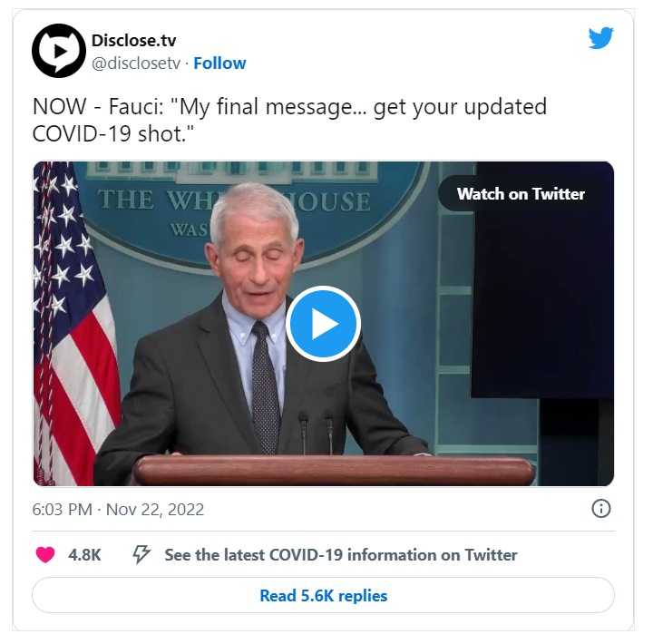
Task: Like the tweet with the heart icon
Action: 45,554
